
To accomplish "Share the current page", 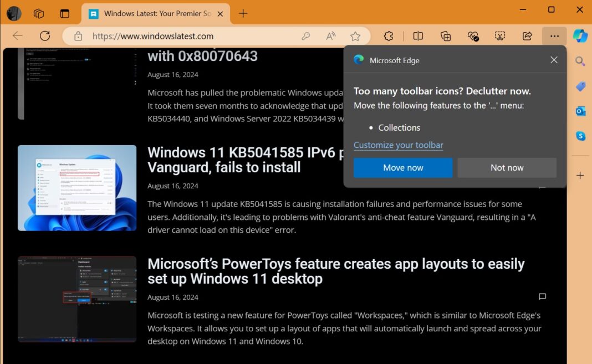I will pyautogui.click(x=527, y=35).
